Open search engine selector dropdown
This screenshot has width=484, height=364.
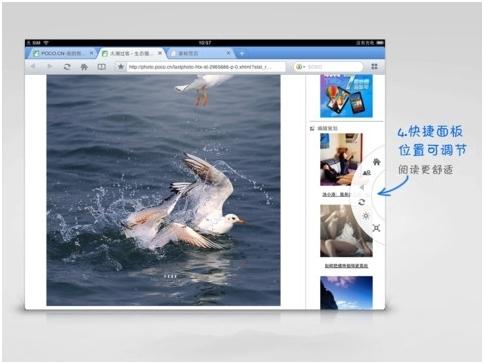[300, 67]
